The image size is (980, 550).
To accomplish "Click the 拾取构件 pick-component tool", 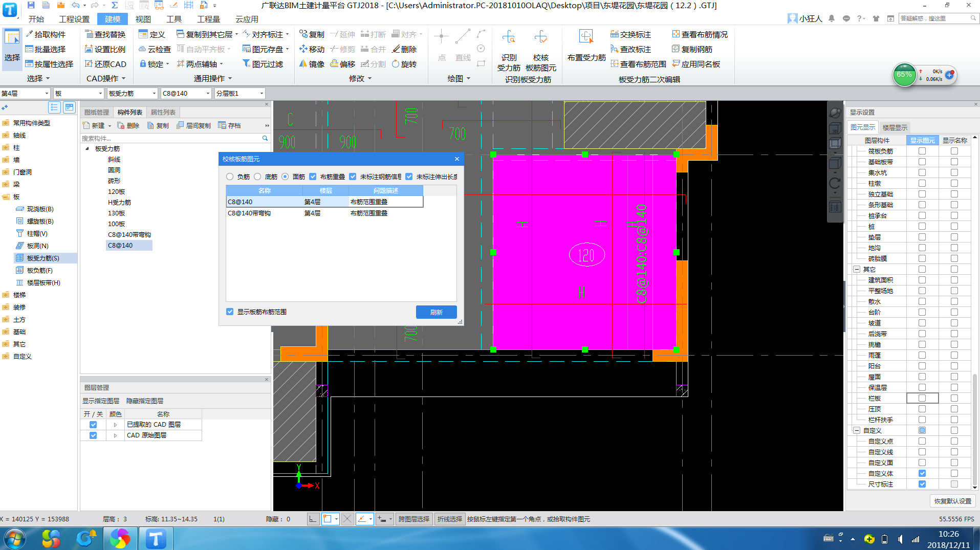I will pyautogui.click(x=46, y=34).
